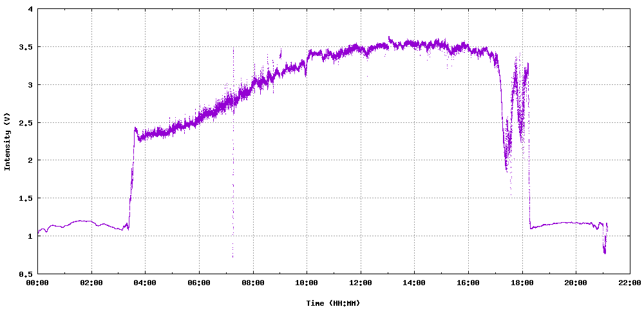Image resolution: width=644 pixels, height=309 pixels.
Task: Click the y-axis tick label 3
Action: point(31,85)
